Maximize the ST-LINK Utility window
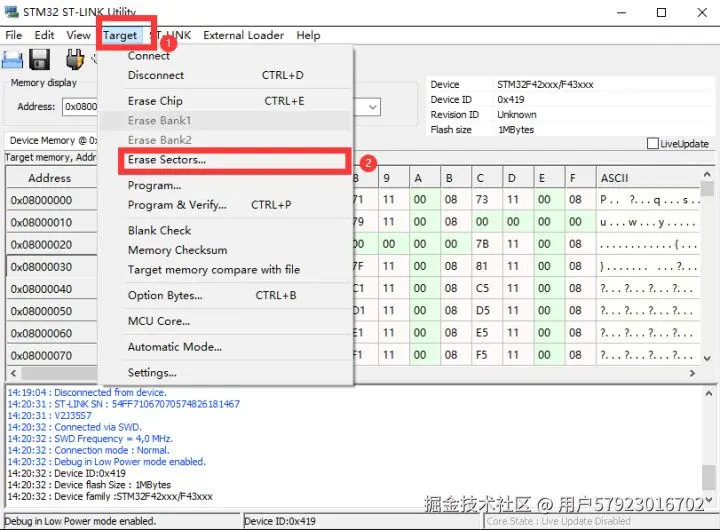Viewport: 720px width, 530px height. (x=661, y=12)
